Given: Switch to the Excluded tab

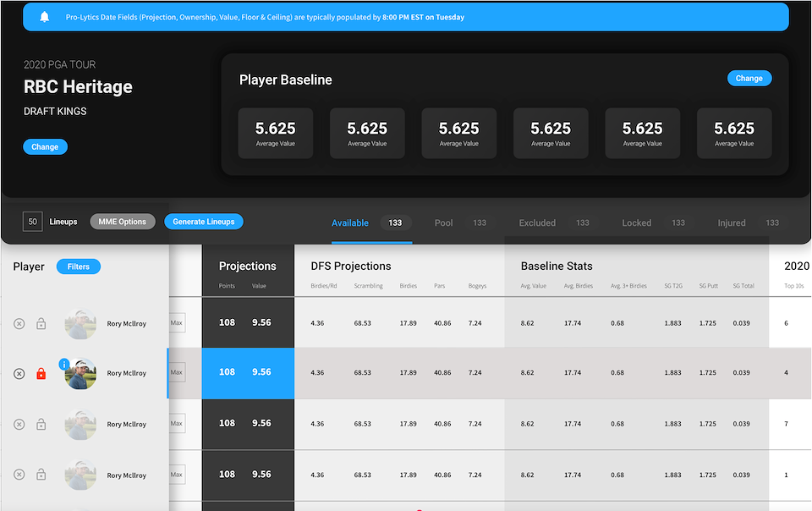Looking at the screenshot, I should [537, 223].
